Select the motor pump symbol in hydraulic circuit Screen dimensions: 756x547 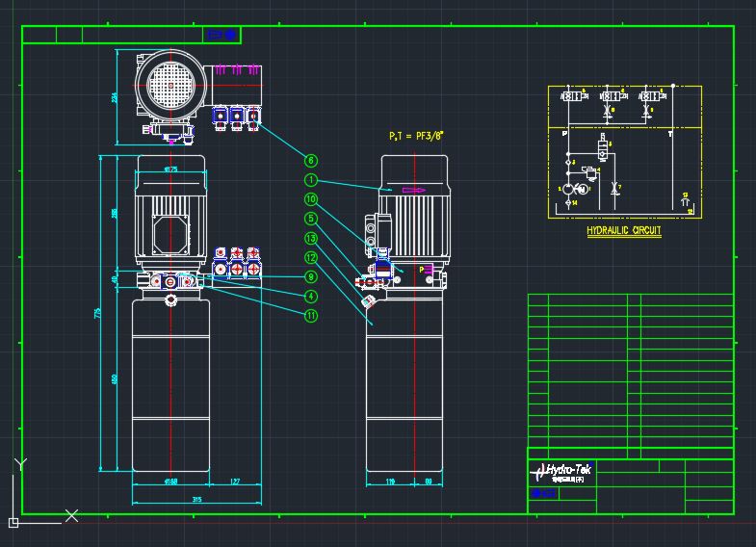coord(576,189)
